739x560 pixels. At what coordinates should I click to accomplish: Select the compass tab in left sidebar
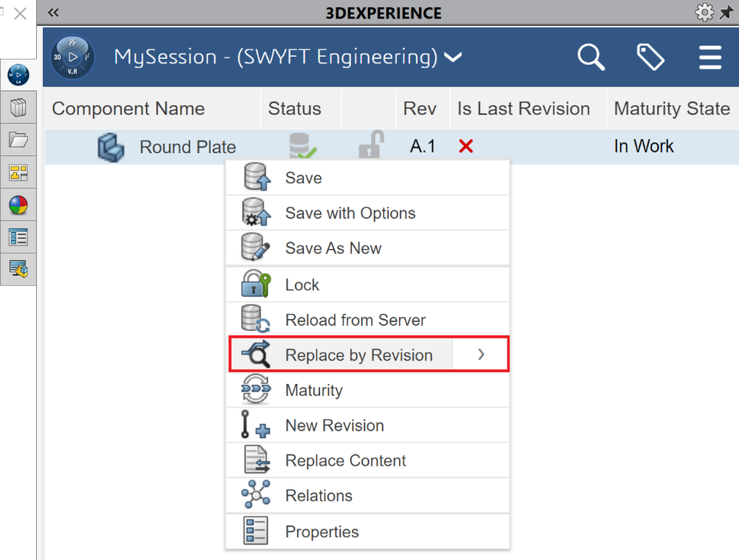tap(18, 75)
